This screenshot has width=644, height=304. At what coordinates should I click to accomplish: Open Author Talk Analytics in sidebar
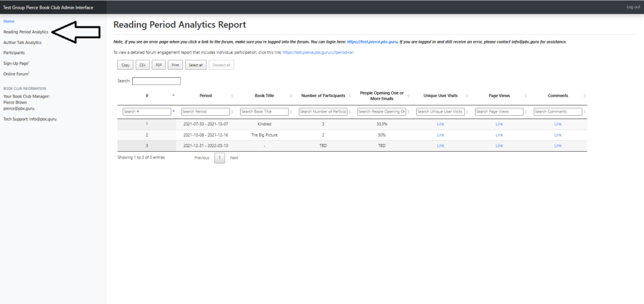[x=22, y=42]
